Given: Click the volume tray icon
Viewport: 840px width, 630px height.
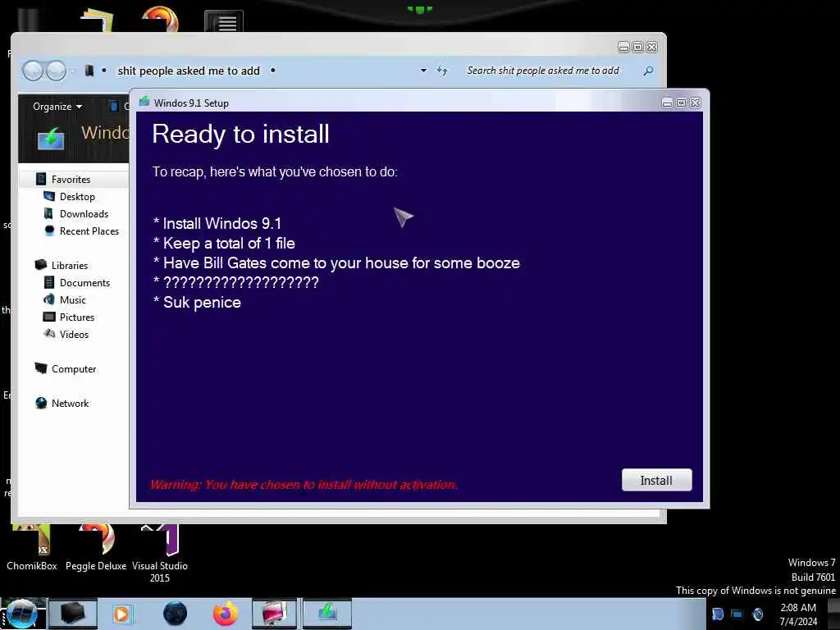Looking at the screenshot, I should [x=757, y=614].
